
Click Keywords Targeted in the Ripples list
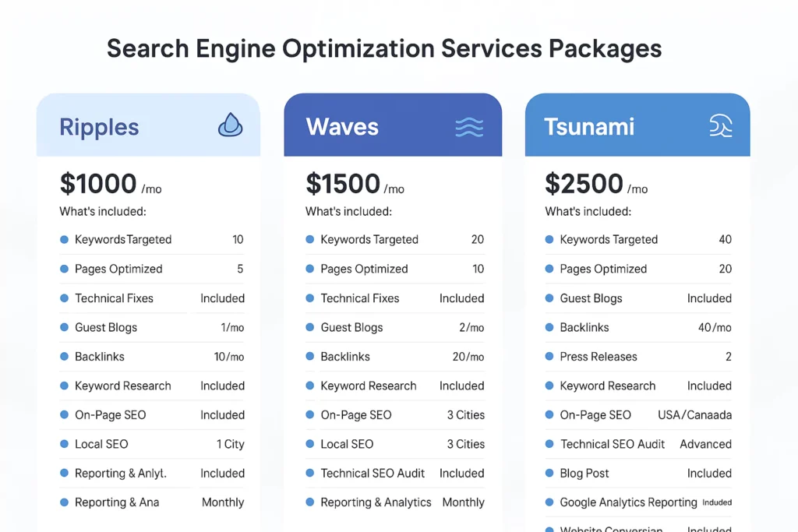pos(123,240)
